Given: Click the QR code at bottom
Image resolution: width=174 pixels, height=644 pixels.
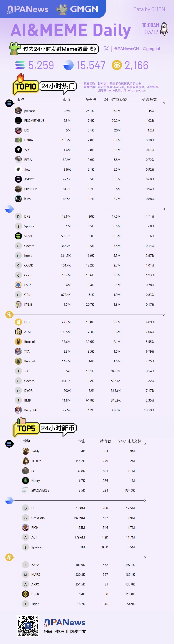Looking at the screenshot, I should point(28,626).
